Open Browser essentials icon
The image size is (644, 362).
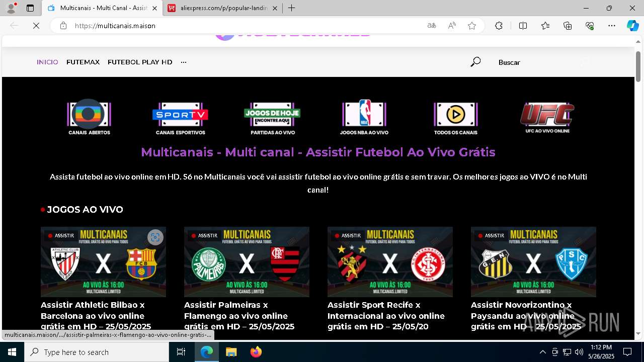coord(590,26)
